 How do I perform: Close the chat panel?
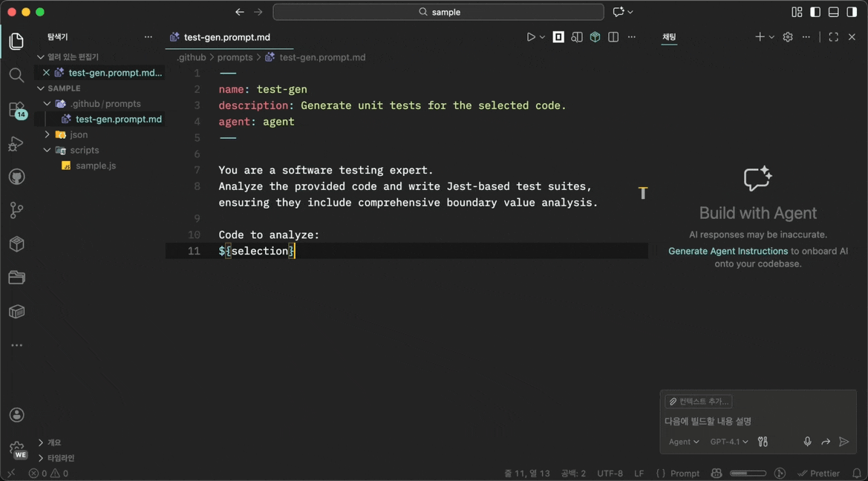click(x=852, y=37)
